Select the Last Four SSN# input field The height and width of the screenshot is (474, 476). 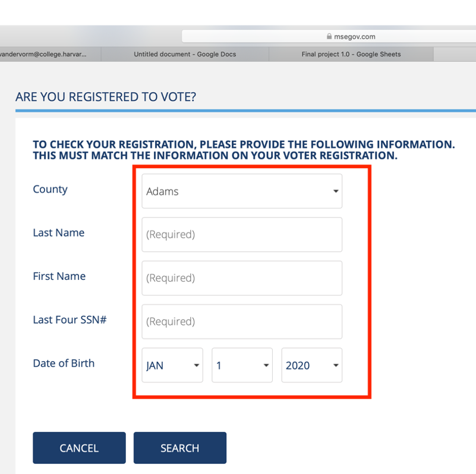point(242,321)
